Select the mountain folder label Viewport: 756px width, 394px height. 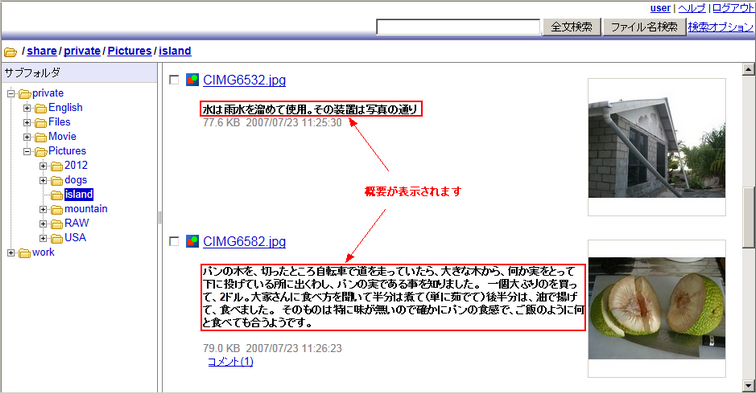tap(86, 209)
